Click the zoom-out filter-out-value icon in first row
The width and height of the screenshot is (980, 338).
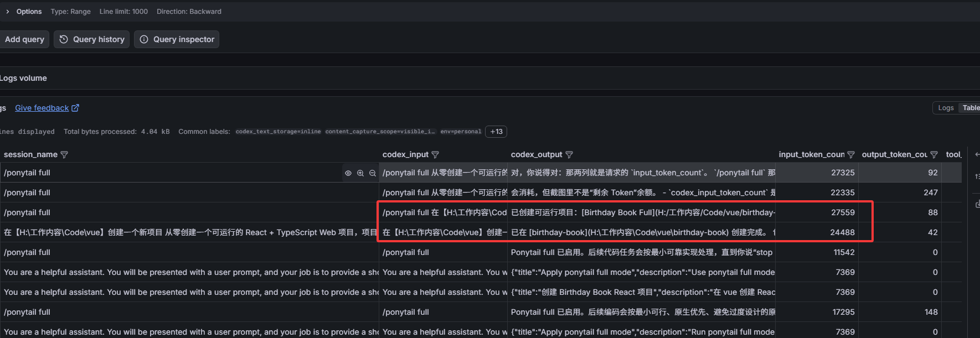(x=373, y=173)
